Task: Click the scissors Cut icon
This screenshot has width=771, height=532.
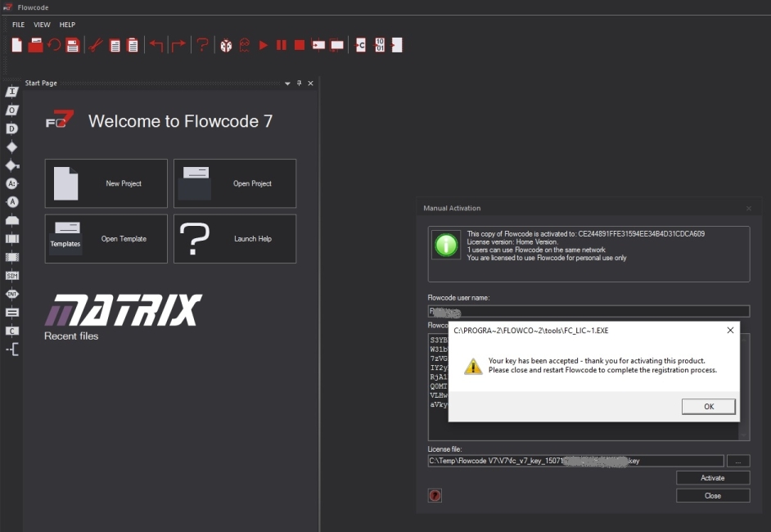Action: [x=96, y=45]
